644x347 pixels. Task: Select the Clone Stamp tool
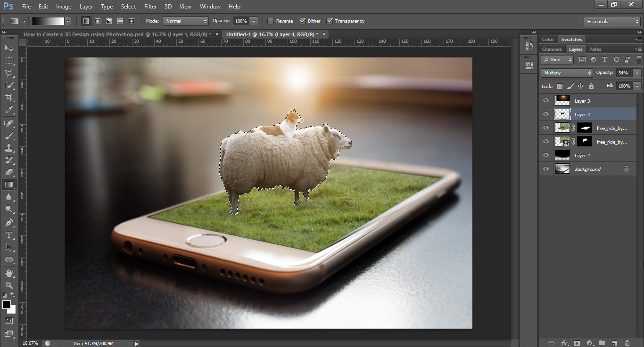point(9,148)
